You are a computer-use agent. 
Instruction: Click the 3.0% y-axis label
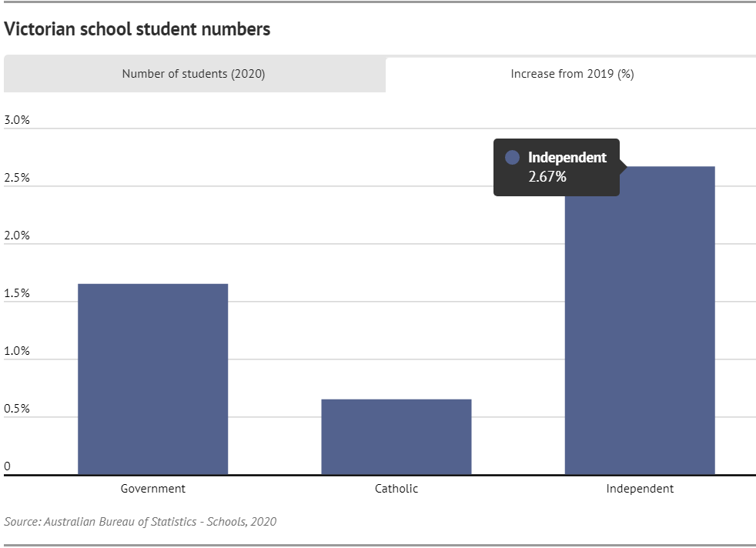pyautogui.click(x=17, y=120)
